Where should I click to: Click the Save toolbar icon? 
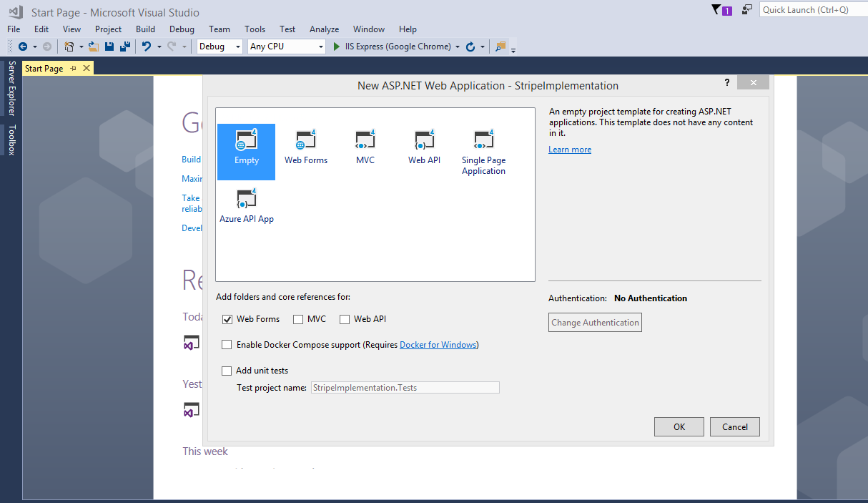point(109,47)
